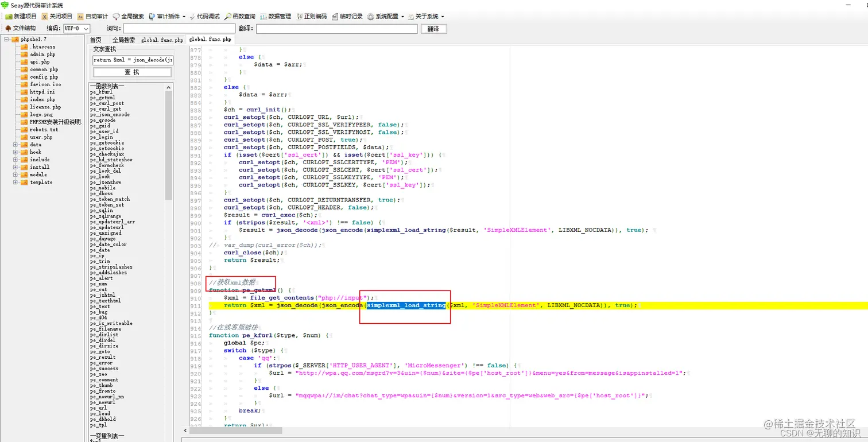The image size is (868, 442).
Task: Open 数据管理 (Data Management) tool
Action: coord(276,17)
